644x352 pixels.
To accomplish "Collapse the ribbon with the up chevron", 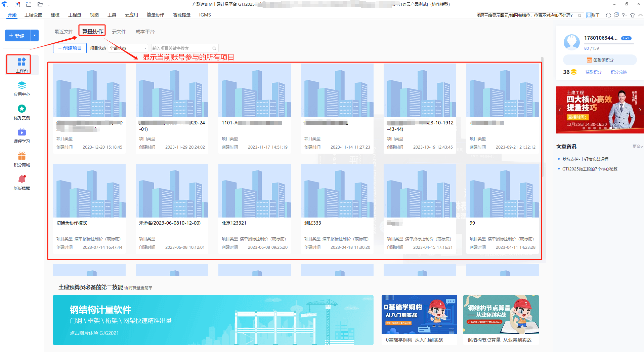I will [x=640, y=15].
